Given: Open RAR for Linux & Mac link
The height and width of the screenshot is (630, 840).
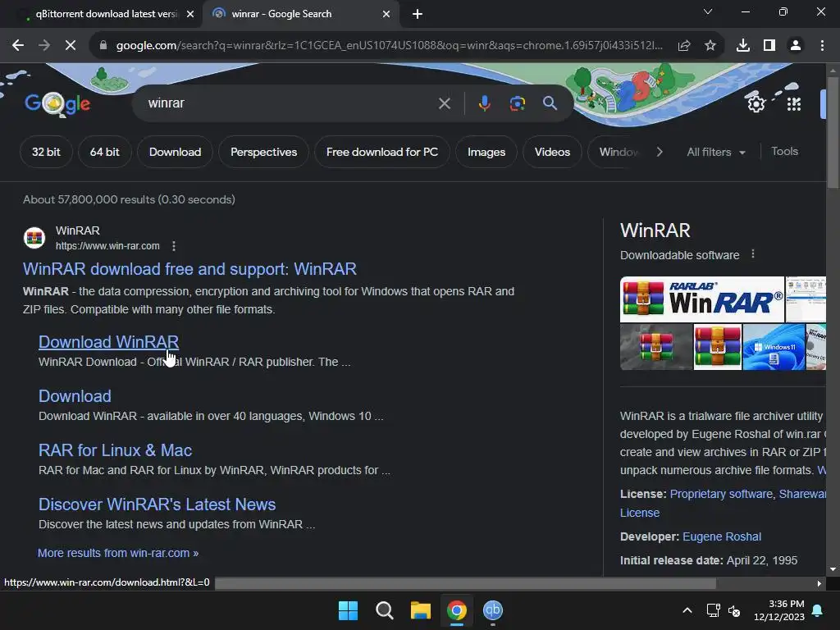Looking at the screenshot, I should pyautogui.click(x=115, y=450).
